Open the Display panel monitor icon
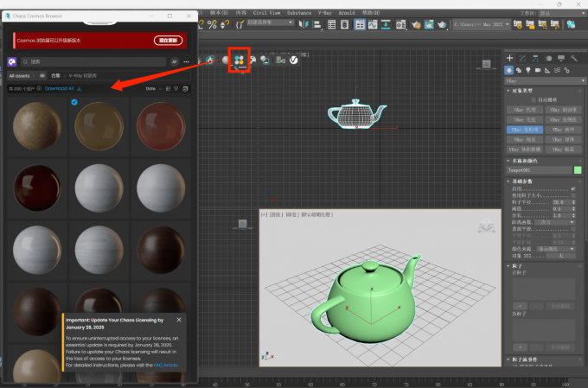Viewport: 588px width, 388px height. coord(561,58)
